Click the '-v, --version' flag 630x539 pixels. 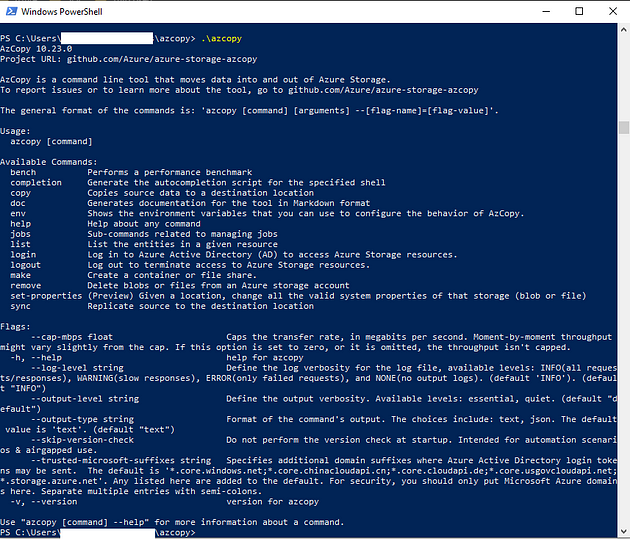(x=44, y=502)
